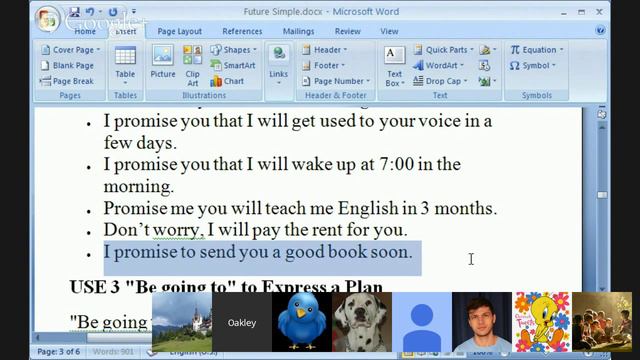Insert a Text Box

pyautogui.click(x=394, y=66)
